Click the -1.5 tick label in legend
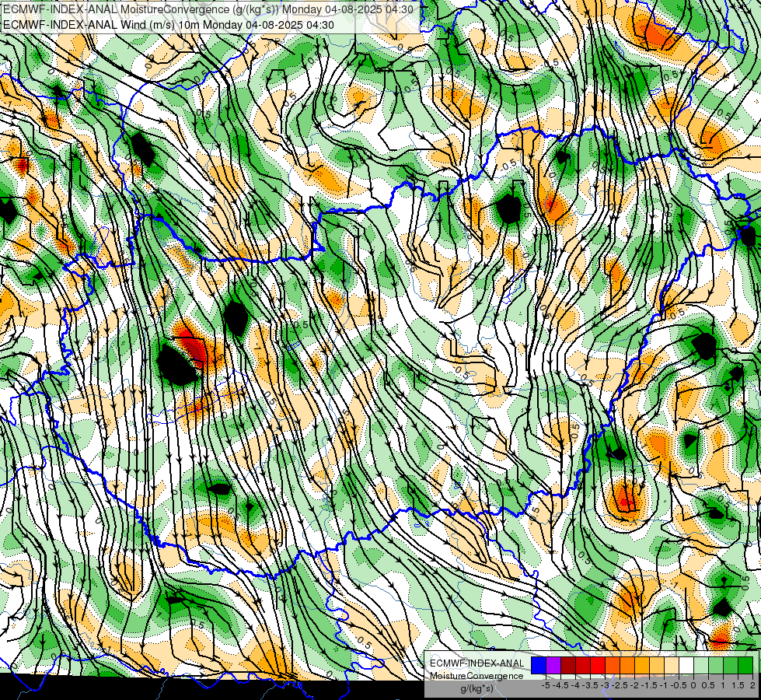 [x=649, y=685]
